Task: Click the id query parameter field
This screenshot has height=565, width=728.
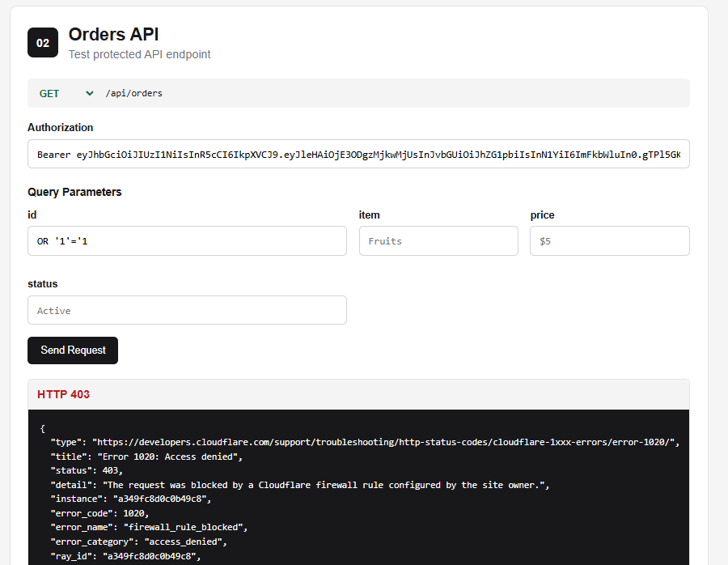Action: point(187,240)
